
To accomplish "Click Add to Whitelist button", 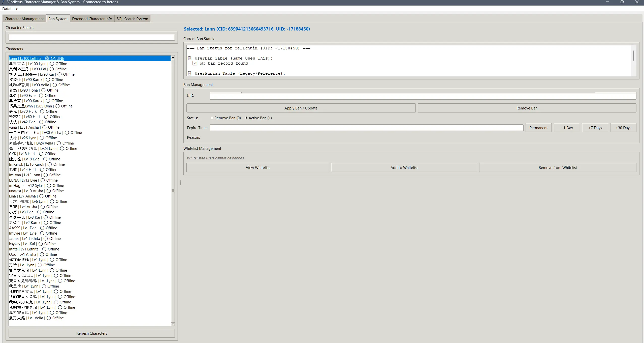I will pyautogui.click(x=404, y=167).
